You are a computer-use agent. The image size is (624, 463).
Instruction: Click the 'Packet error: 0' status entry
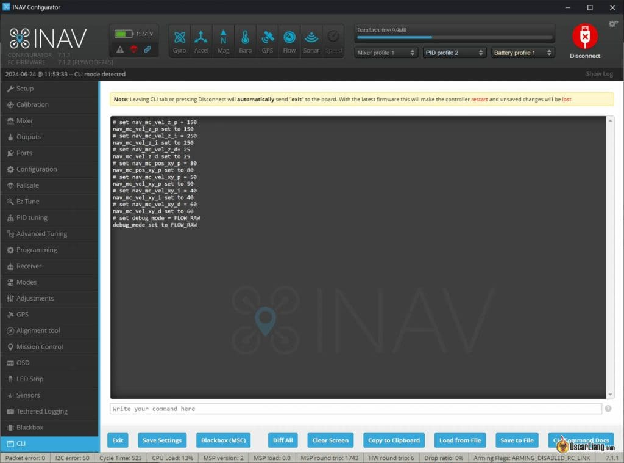point(25,458)
